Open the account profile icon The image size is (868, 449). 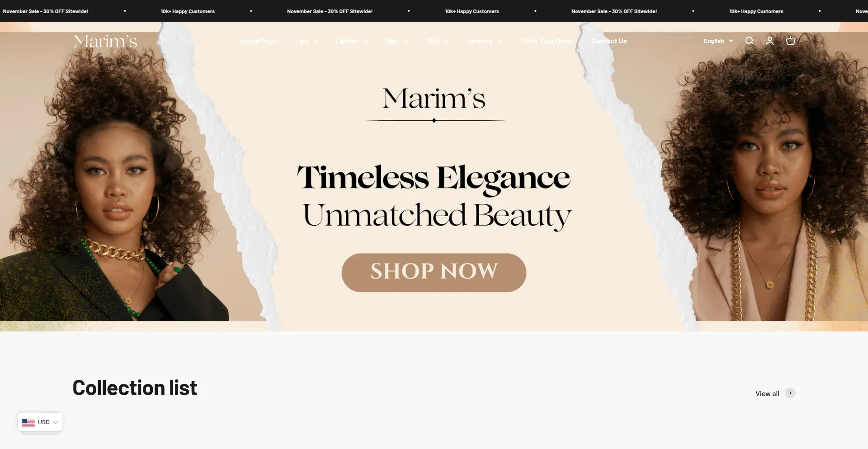coord(770,41)
